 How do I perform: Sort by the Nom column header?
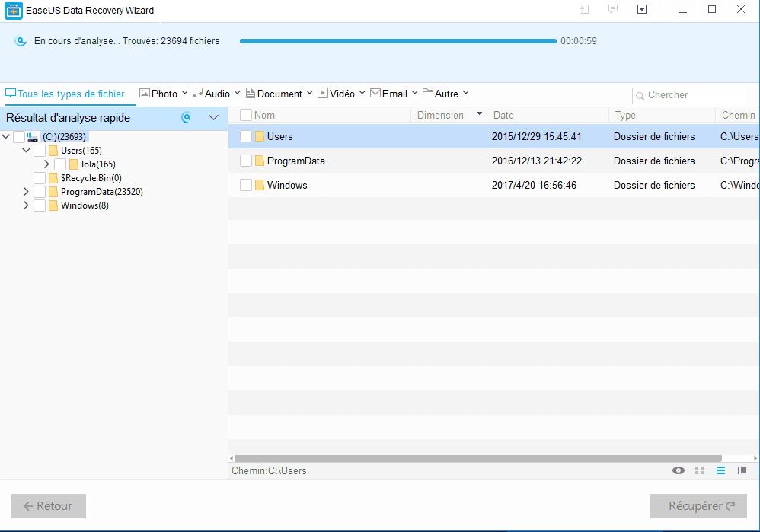[x=265, y=116]
